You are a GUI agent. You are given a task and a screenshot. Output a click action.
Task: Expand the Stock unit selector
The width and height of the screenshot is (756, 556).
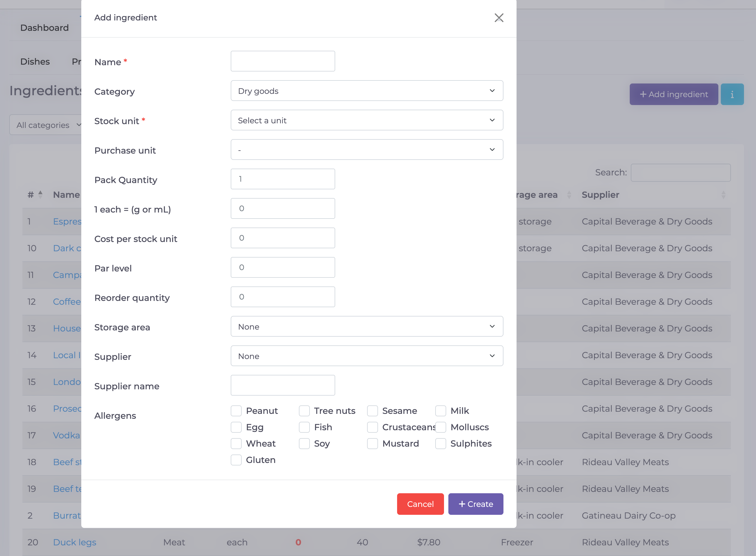point(367,120)
